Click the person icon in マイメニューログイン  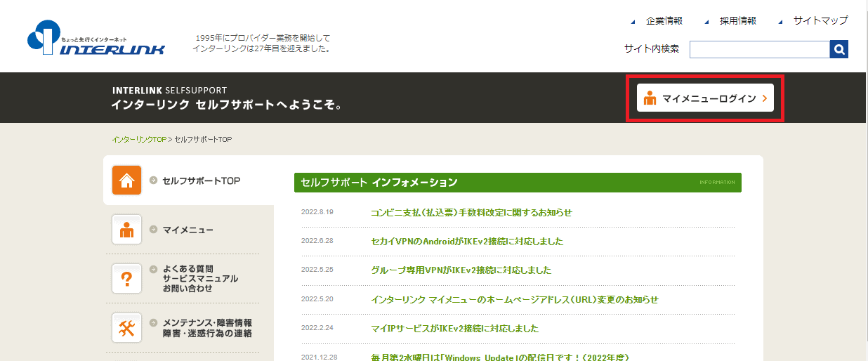tap(650, 98)
